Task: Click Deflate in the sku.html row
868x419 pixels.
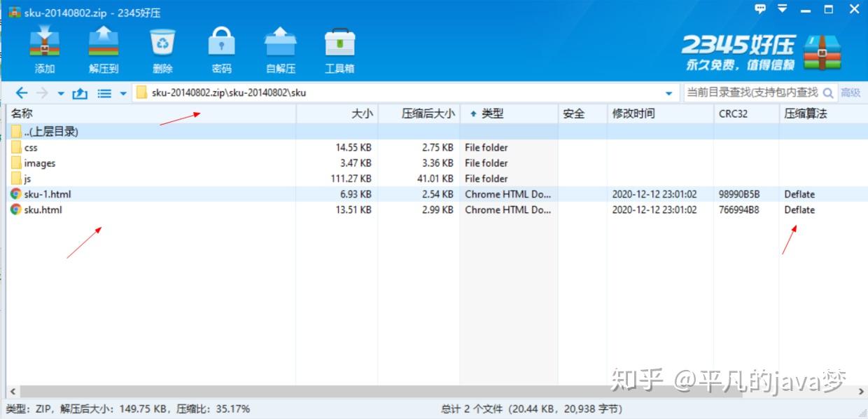Action: pyautogui.click(x=799, y=209)
